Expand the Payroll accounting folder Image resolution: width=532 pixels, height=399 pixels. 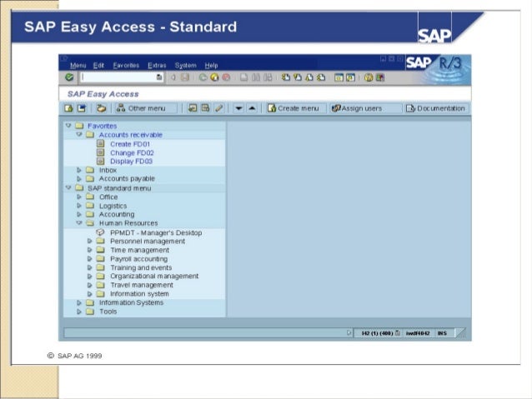89,259
